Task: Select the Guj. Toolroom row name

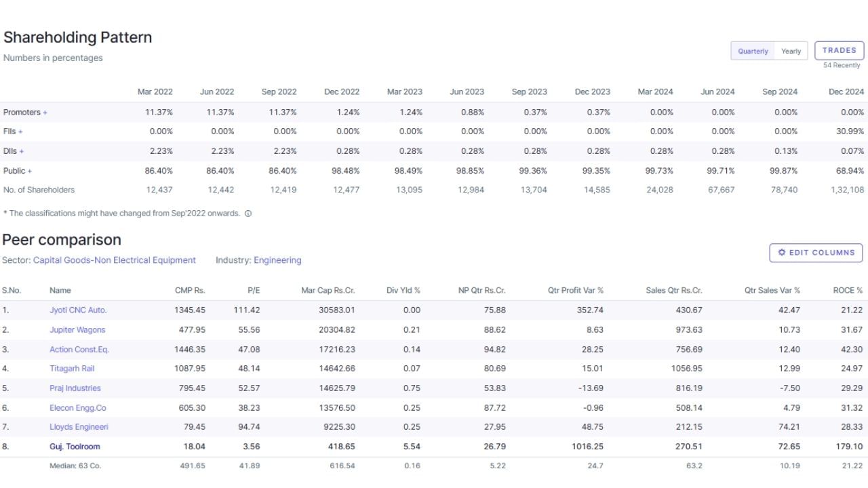Action: (75, 447)
